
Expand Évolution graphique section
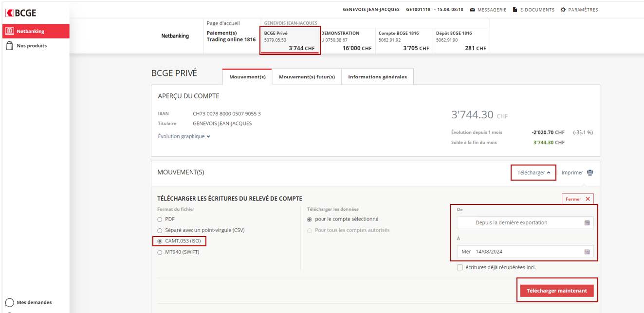184,136
